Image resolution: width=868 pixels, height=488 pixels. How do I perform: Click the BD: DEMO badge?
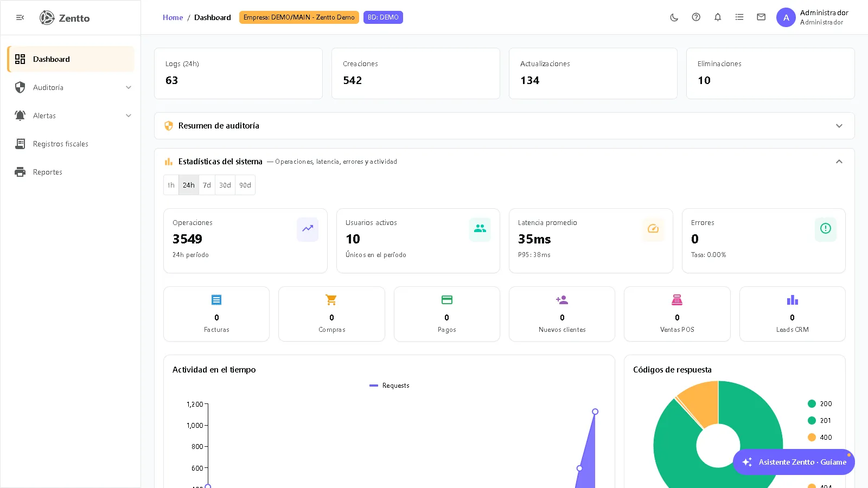pos(383,17)
